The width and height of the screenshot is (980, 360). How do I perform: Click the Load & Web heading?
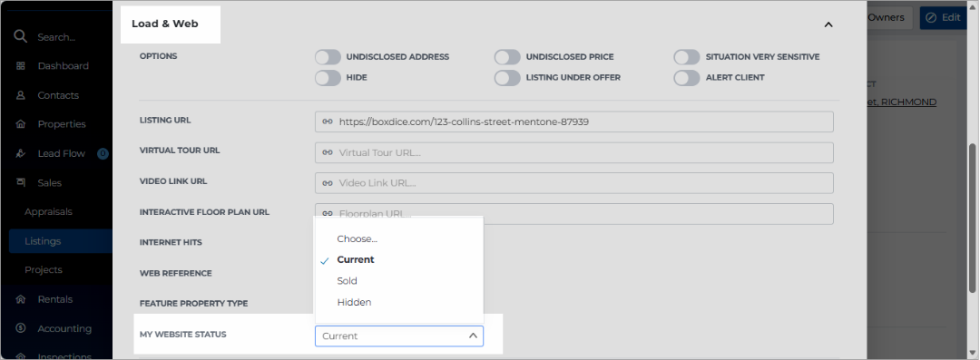point(165,24)
